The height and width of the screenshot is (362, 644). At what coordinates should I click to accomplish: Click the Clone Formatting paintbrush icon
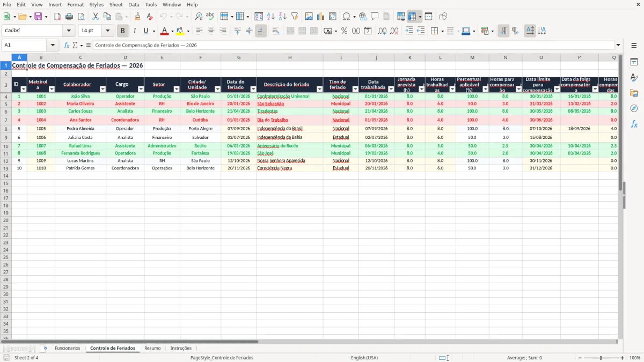(x=138, y=17)
